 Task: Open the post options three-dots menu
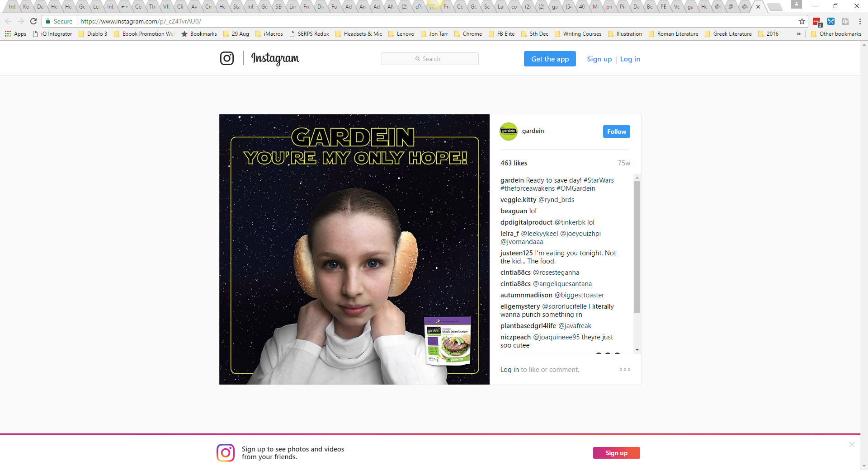coord(625,370)
